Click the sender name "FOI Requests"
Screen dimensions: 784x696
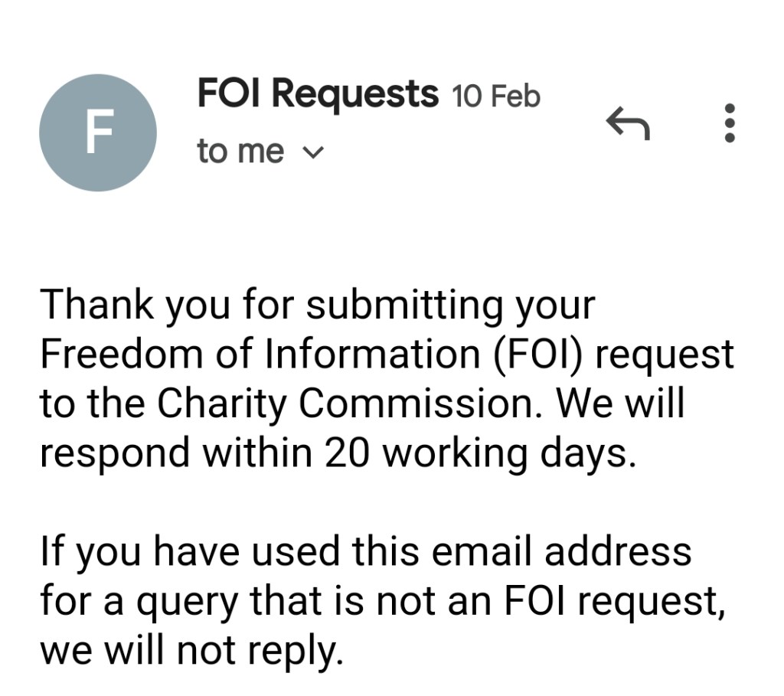pyautogui.click(x=317, y=94)
